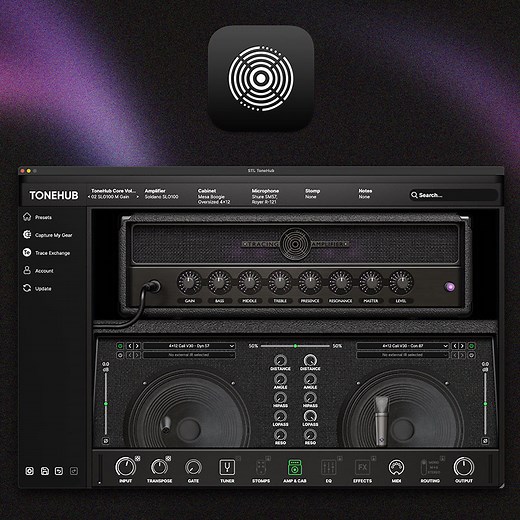Click the small grid icon beside Transpose knob

(x=168, y=458)
